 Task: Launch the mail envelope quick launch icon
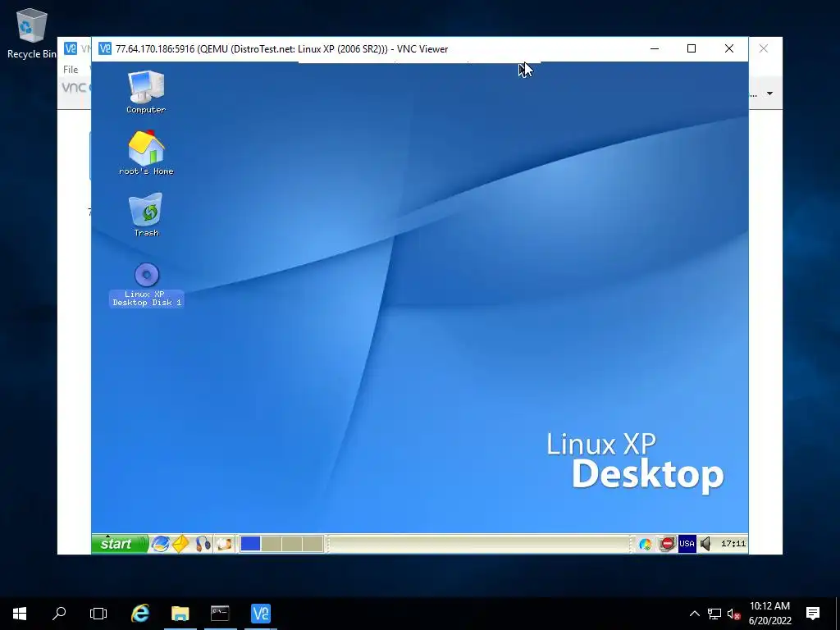tap(181, 544)
